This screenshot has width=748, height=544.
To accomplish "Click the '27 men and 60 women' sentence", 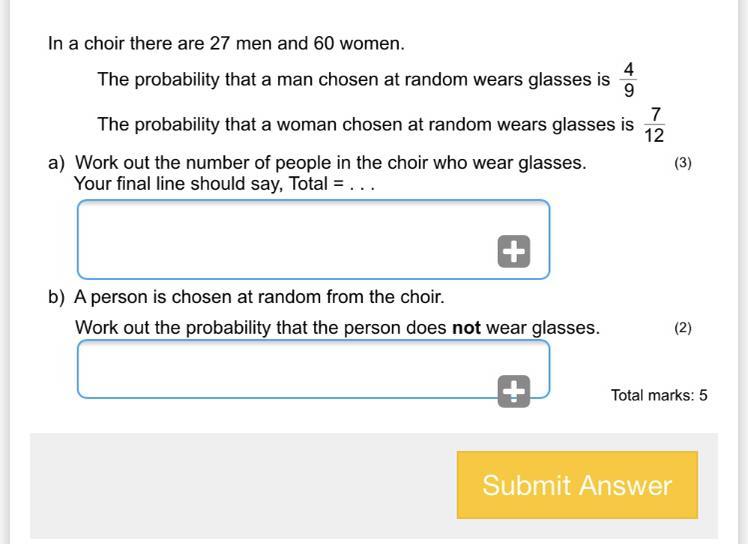I will [x=226, y=44].
